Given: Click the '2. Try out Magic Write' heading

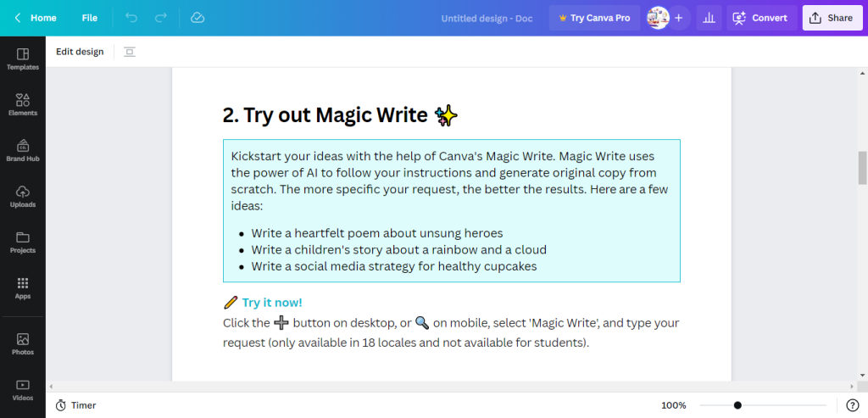Looking at the screenshot, I should pos(325,115).
